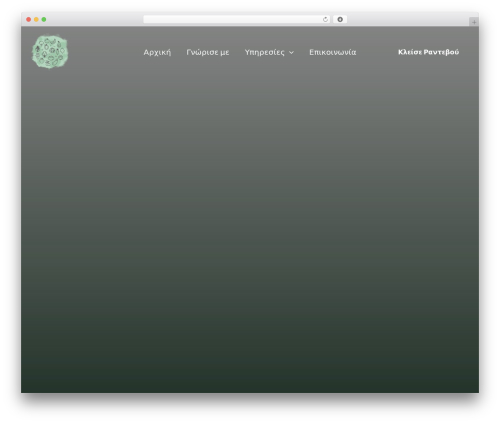Open the Επικοινωνία page
Screen dimensions: 500x423
333,52
